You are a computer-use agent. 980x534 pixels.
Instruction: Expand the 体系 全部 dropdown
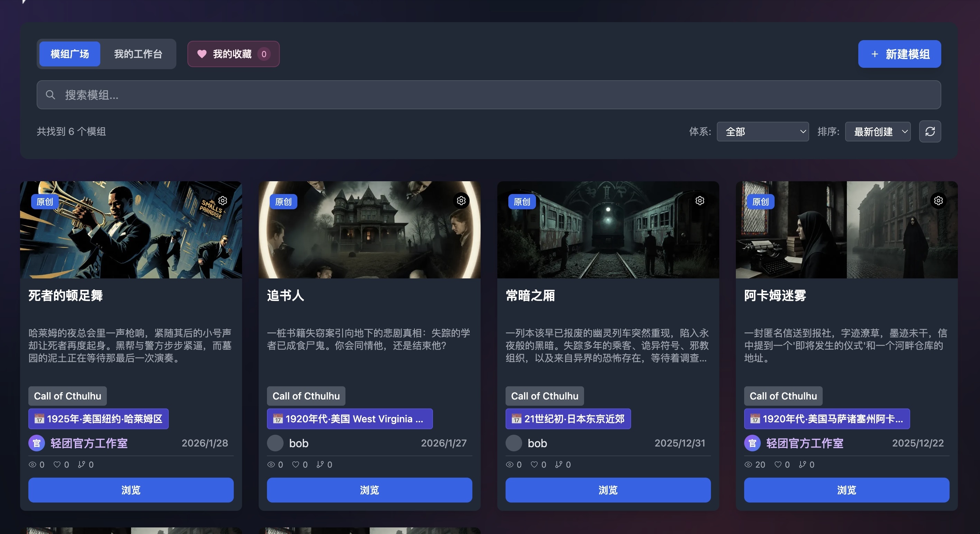coord(762,132)
